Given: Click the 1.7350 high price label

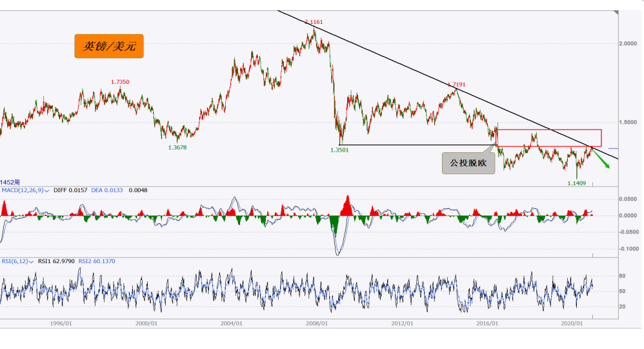Looking at the screenshot, I should click(x=120, y=82).
